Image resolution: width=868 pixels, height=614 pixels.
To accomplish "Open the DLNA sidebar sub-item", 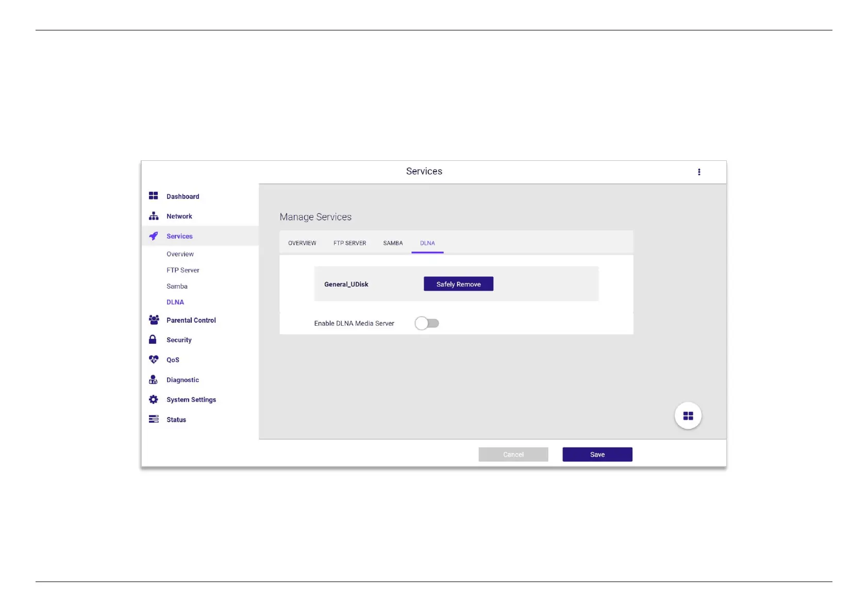I will pos(175,302).
